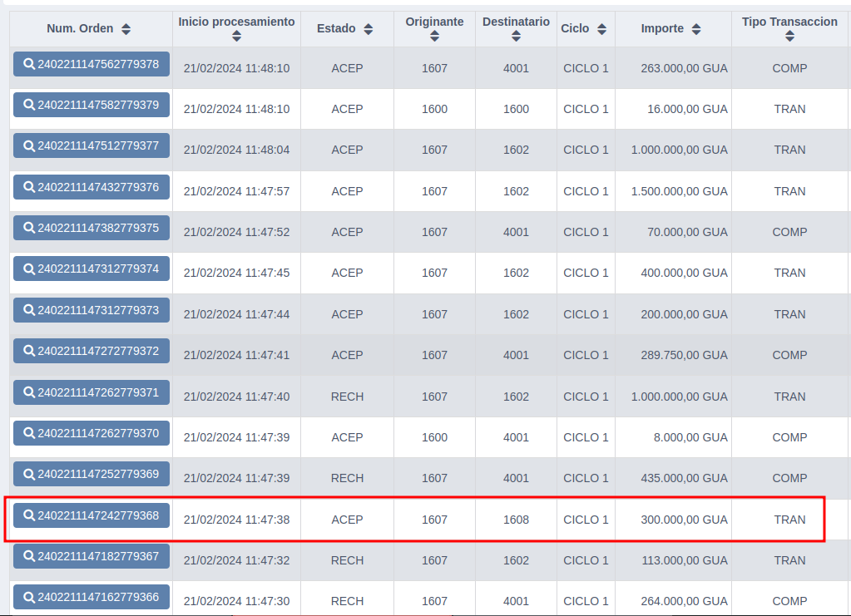Click timestamp 21/02/2024 11:48:04
Viewport: 851px width, 616px height.
(x=236, y=150)
